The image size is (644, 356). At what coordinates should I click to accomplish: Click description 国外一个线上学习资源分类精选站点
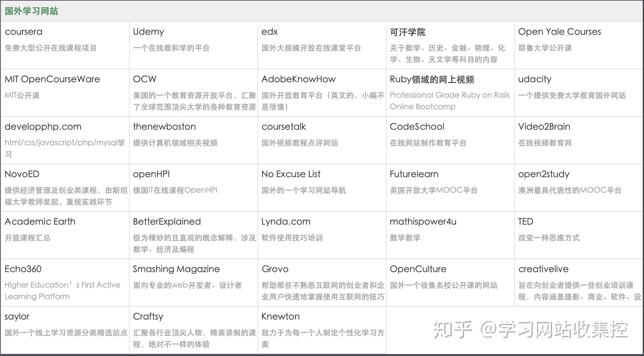pyautogui.click(x=66, y=333)
